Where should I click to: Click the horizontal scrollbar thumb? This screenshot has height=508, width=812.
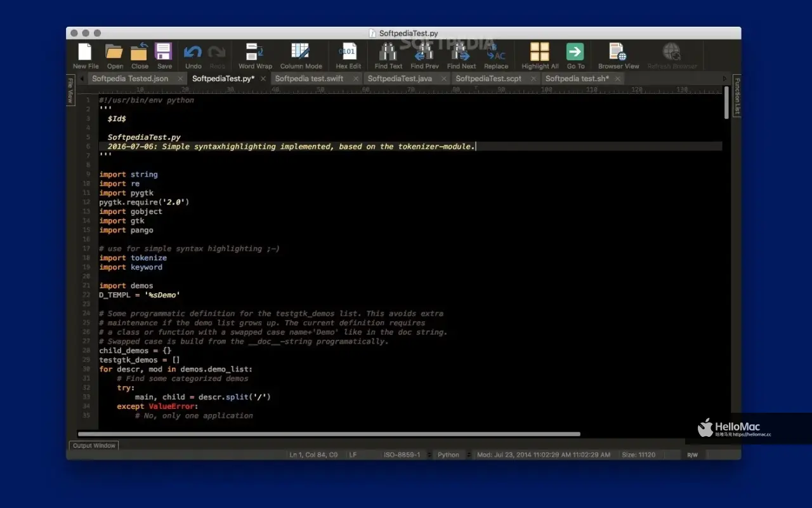(329, 434)
